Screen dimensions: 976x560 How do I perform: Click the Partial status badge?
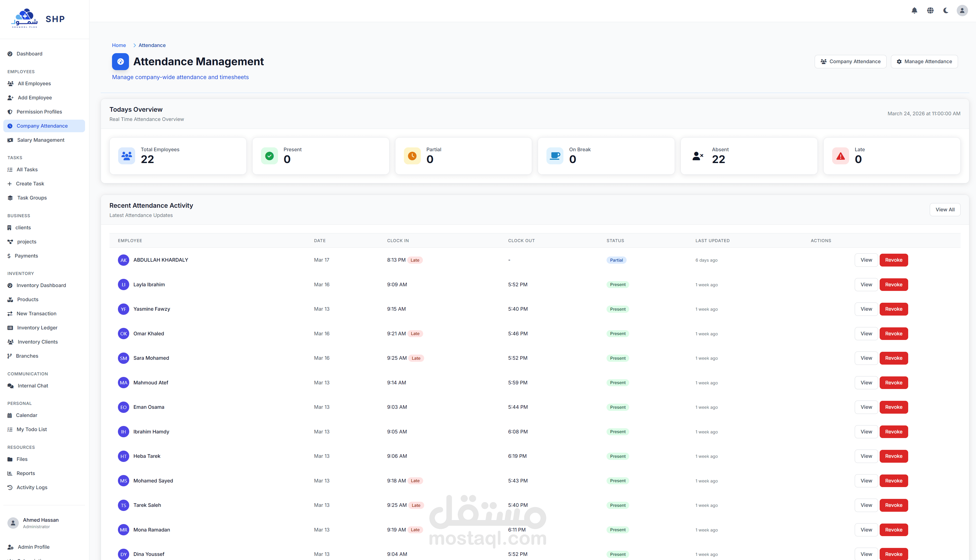(x=616, y=260)
